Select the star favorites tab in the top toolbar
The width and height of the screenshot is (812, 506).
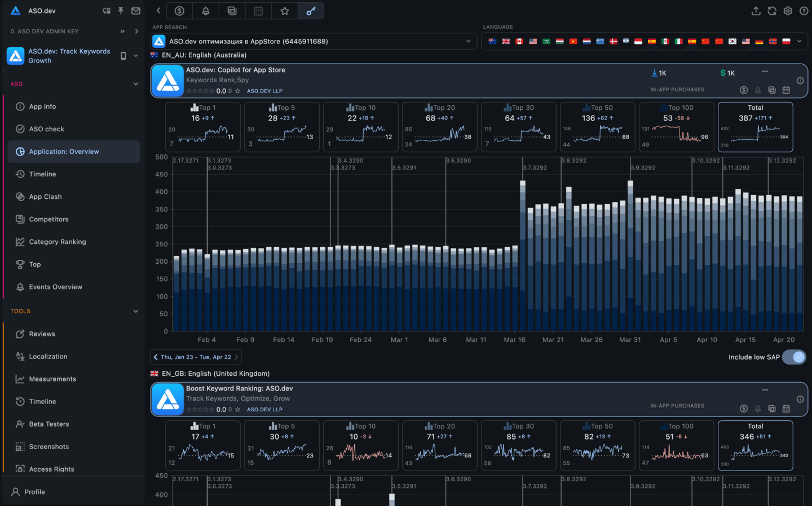point(284,10)
